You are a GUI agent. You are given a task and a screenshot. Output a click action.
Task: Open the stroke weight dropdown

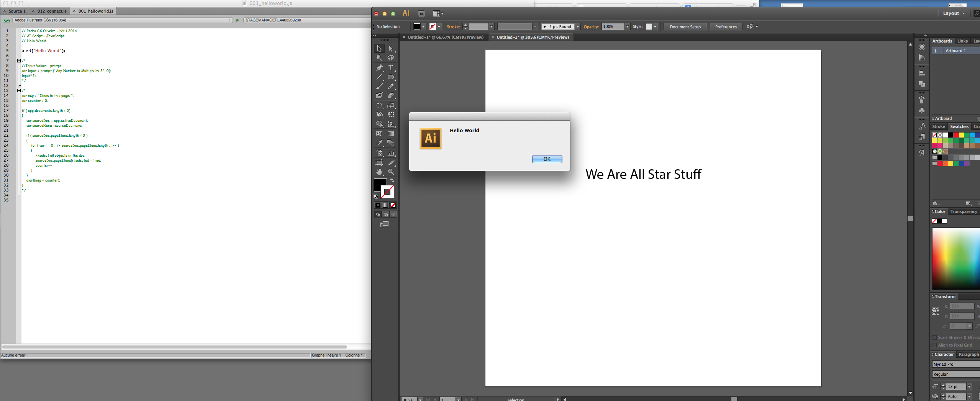[x=491, y=27]
